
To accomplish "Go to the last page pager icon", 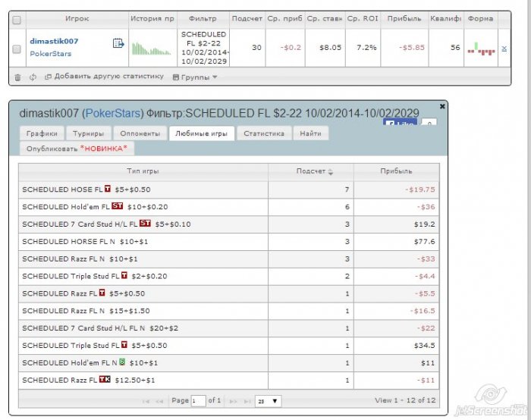I will coord(247,401).
